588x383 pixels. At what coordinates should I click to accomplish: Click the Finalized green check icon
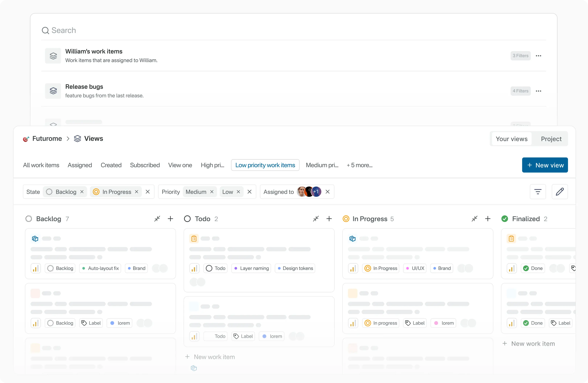[x=505, y=219]
